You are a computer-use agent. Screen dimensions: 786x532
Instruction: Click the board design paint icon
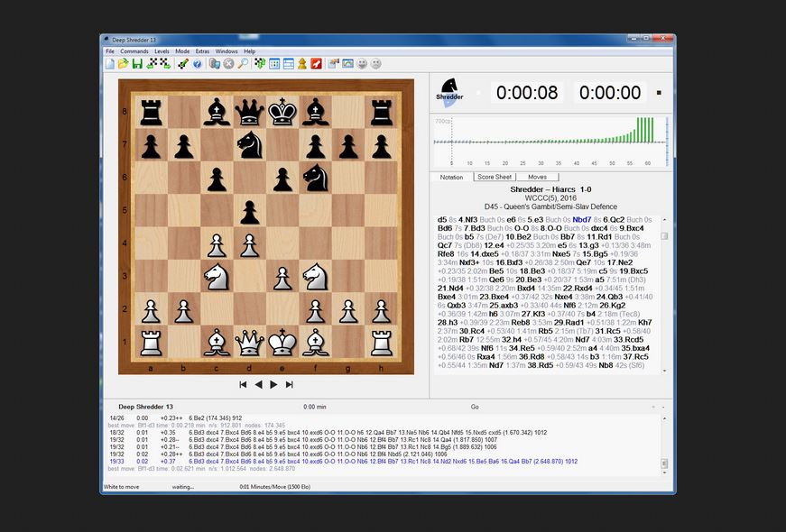click(333, 64)
